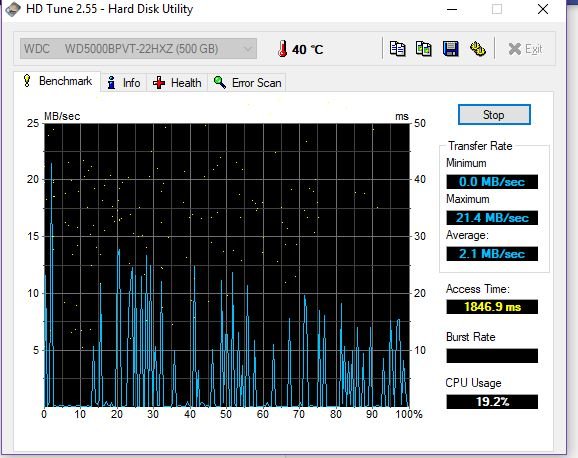Click the floppy disk save screenshot icon
The height and width of the screenshot is (458, 578).
coord(450,49)
